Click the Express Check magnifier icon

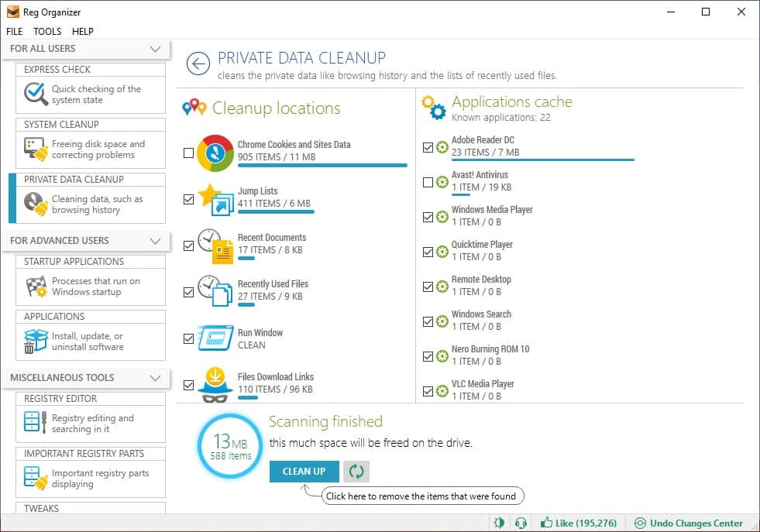[36, 94]
